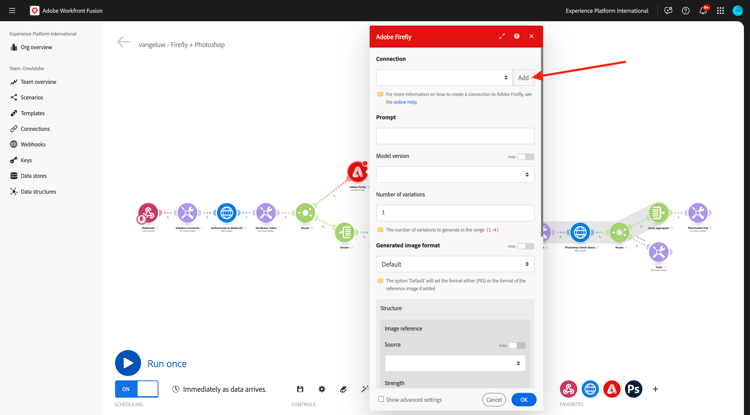This screenshot has height=415, width=750.
Task: Open the Generated image format dropdown
Action: tap(455, 264)
